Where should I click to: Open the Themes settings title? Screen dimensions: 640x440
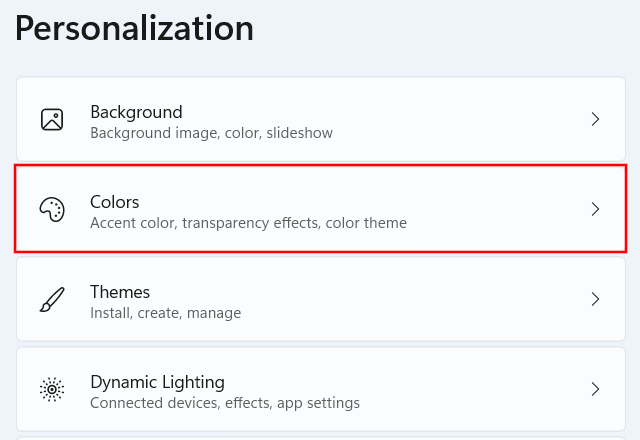tap(120, 292)
